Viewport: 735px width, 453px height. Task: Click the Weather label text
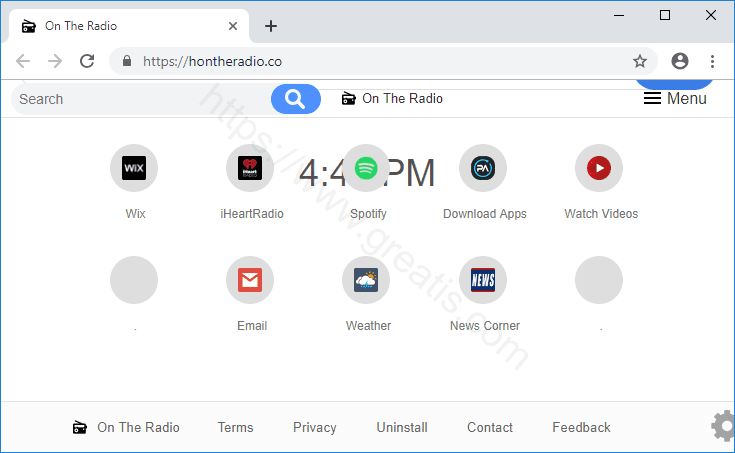(368, 325)
